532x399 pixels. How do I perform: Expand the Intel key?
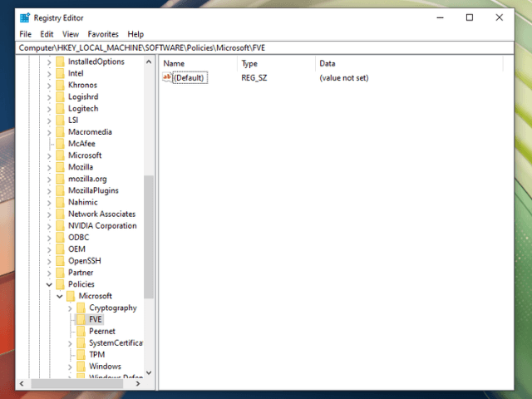click(49, 74)
